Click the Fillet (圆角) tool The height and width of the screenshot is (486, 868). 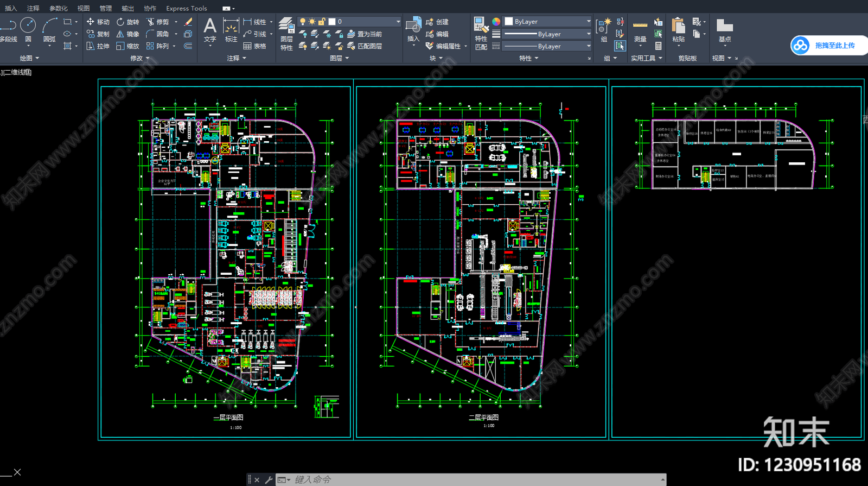pos(158,34)
